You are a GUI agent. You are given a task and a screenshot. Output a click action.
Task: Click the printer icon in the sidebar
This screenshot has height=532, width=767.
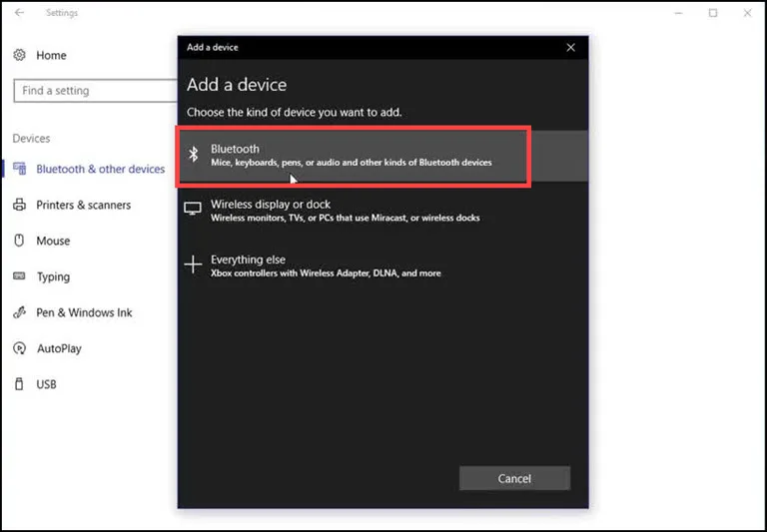[x=19, y=205]
